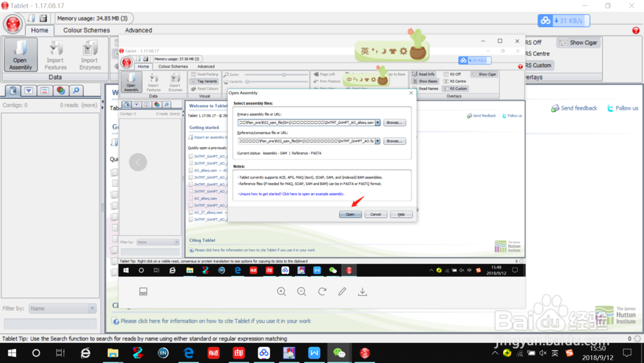
Task: Toggle Read Names in the previewed screenshot ribbon
Action: (x=425, y=88)
